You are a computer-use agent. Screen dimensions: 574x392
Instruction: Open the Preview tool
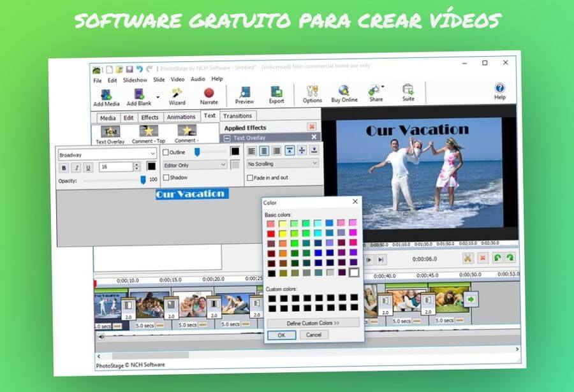(x=244, y=95)
